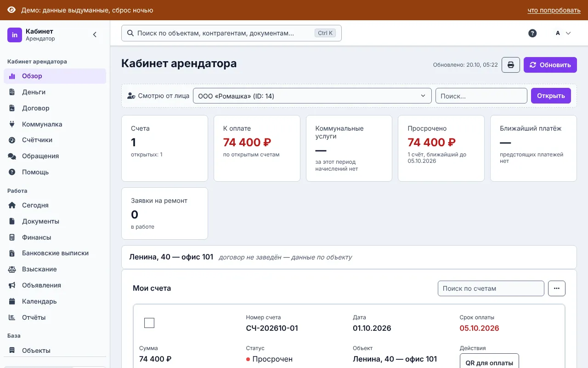Click the К оплате 74 400 ₽ amount

[x=248, y=142]
